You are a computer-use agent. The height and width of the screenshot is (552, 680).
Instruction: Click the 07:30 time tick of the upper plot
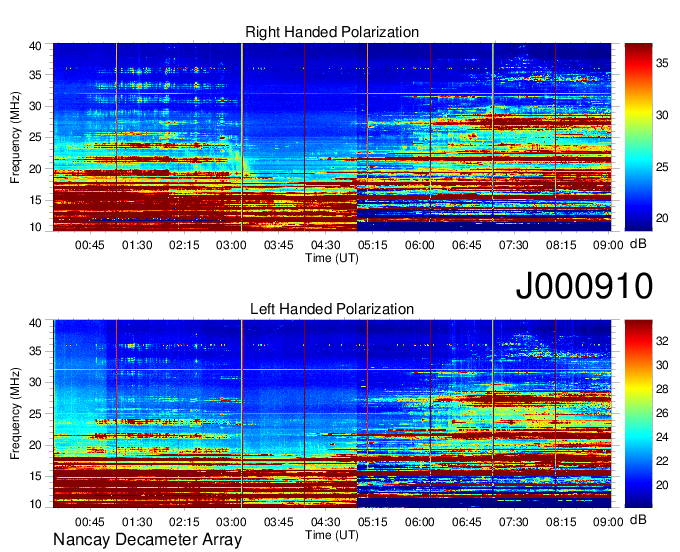tap(514, 245)
